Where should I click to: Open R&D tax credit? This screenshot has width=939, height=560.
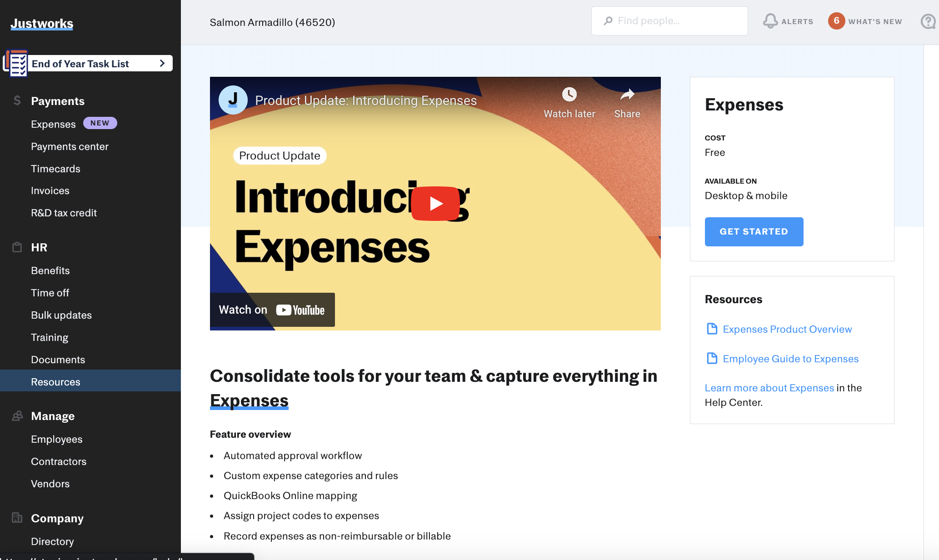64,213
